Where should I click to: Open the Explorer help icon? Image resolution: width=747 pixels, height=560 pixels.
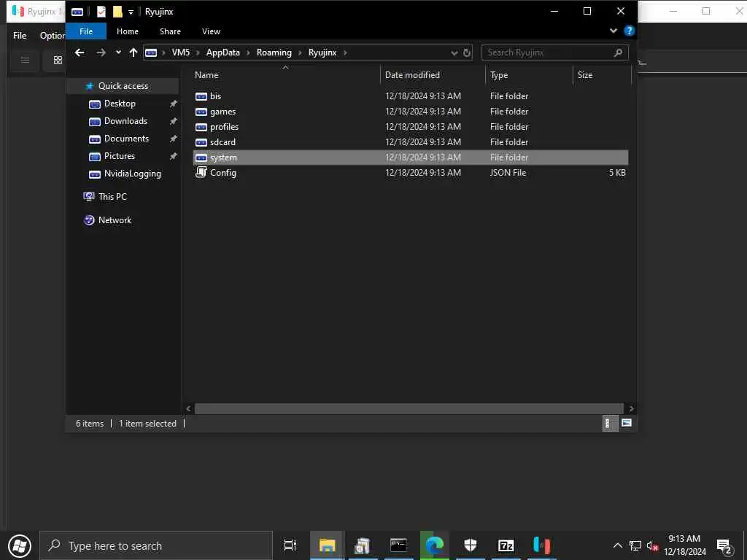(629, 31)
